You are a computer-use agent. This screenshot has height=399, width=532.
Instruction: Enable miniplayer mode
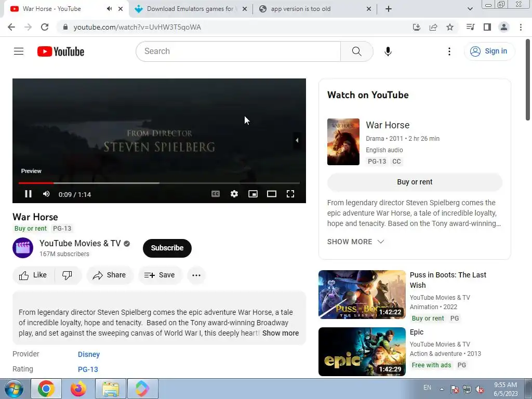point(253,194)
